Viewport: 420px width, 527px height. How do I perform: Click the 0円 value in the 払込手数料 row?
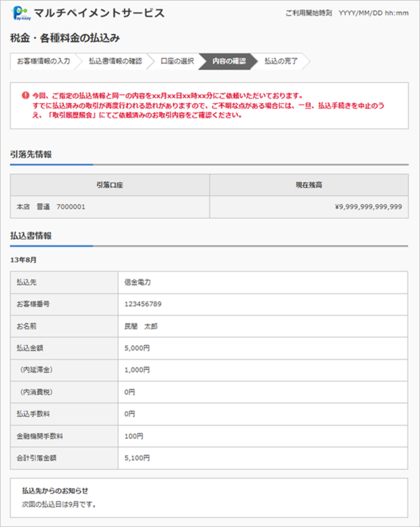point(130,414)
